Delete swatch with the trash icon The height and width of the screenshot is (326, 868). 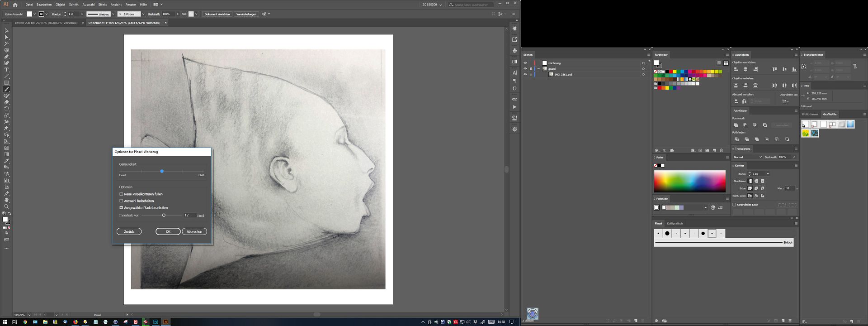pos(722,150)
